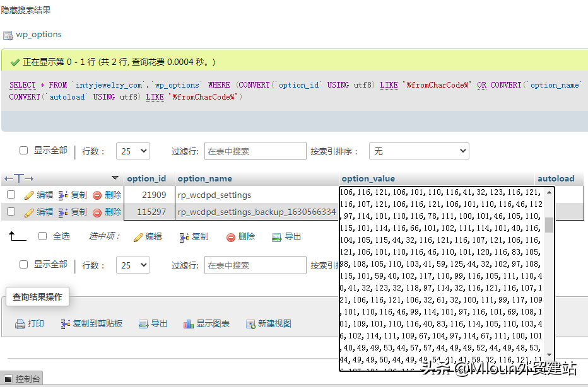
Task: Open the wp_options table link
Action: coord(38,35)
